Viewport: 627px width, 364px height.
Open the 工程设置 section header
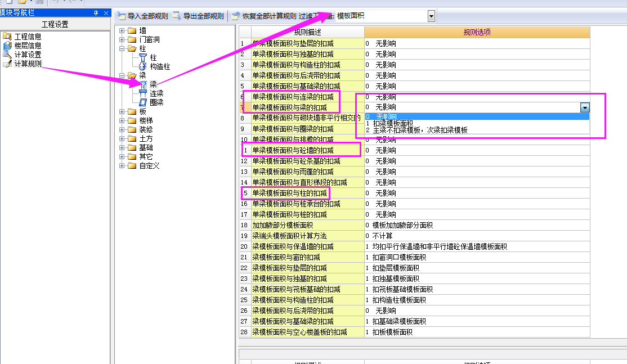click(55, 24)
